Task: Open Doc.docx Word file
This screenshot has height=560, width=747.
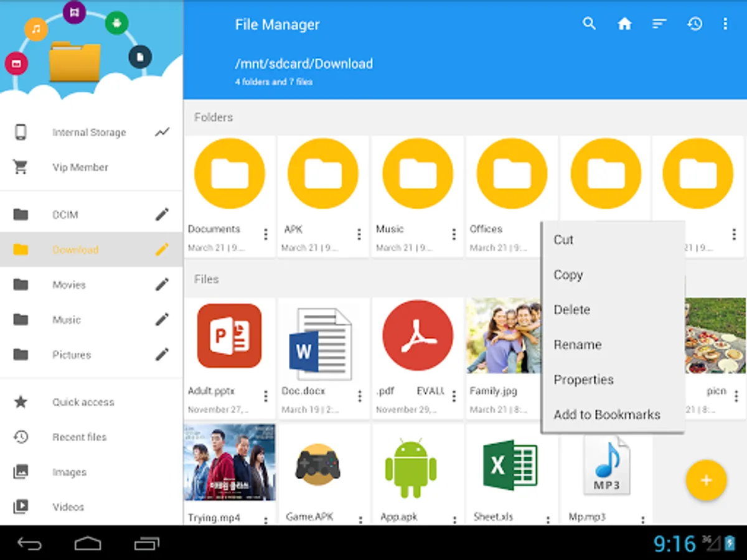Action: coord(321,344)
